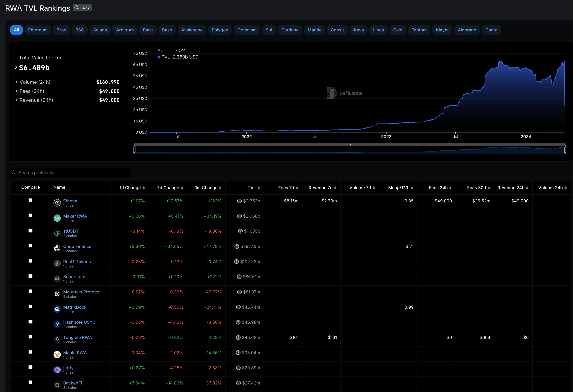Tick the compare checkbox for Mountain Protocol

tap(30, 291)
